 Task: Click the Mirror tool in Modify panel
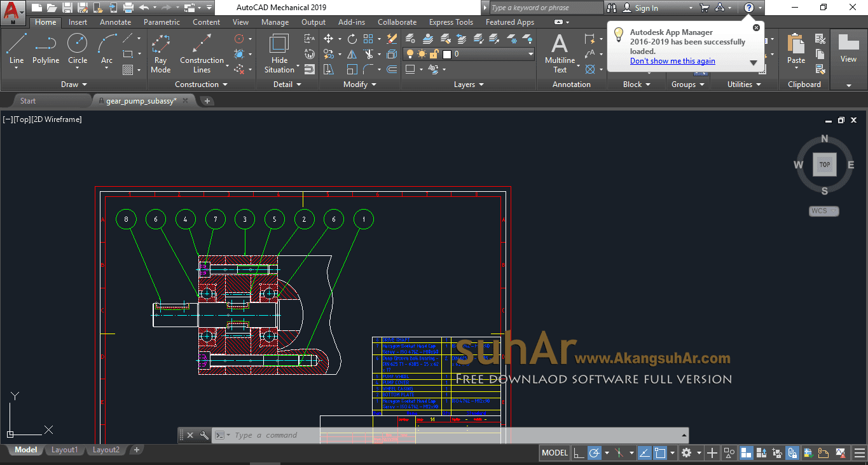[352, 54]
